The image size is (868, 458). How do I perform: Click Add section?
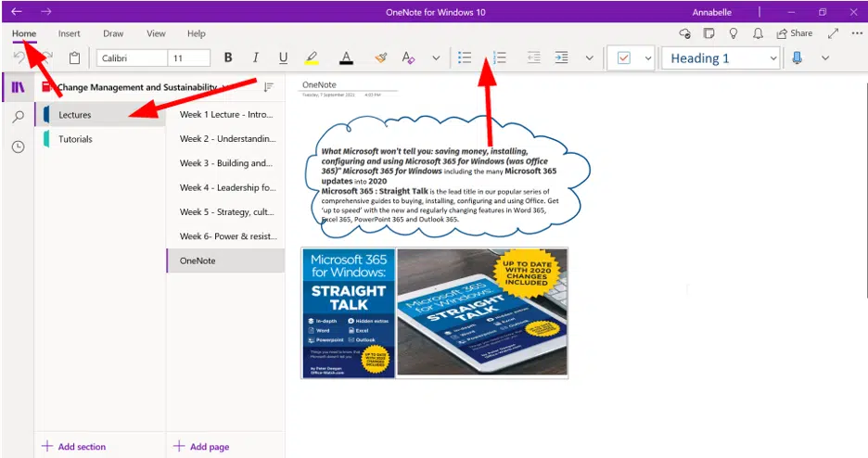coord(73,446)
